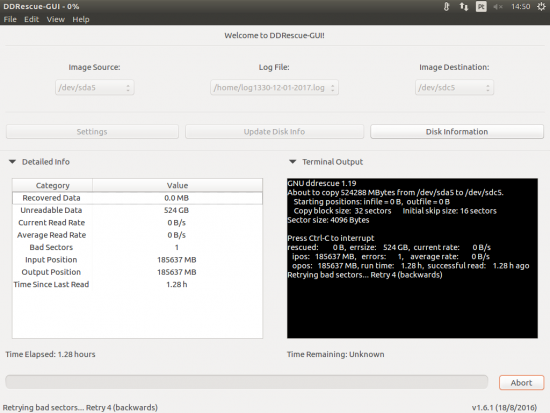
Task: Click the status bar Retrying bad sectors text
Action: pos(80,407)
